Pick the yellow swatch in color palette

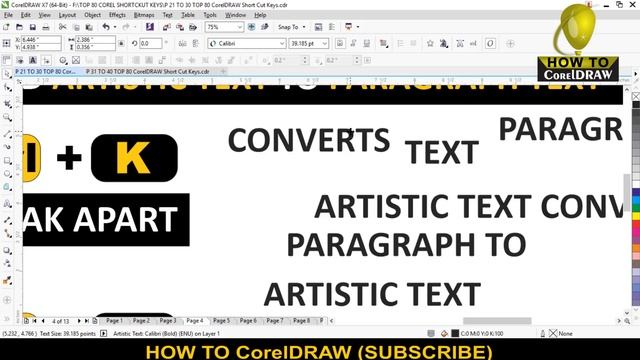click(x=636, y=216)
